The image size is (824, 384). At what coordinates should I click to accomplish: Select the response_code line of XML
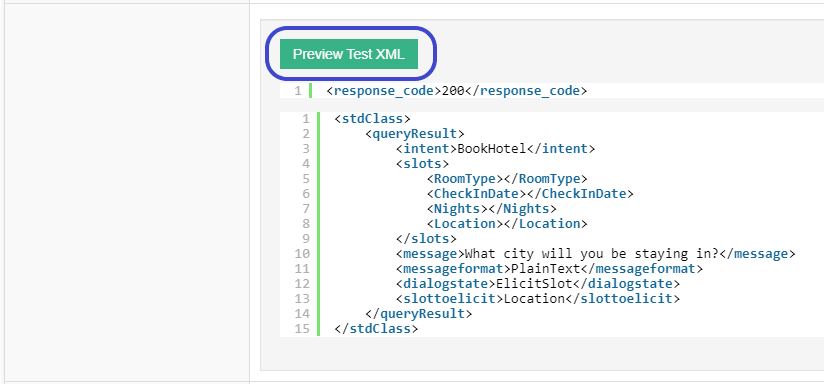(457, 91)
